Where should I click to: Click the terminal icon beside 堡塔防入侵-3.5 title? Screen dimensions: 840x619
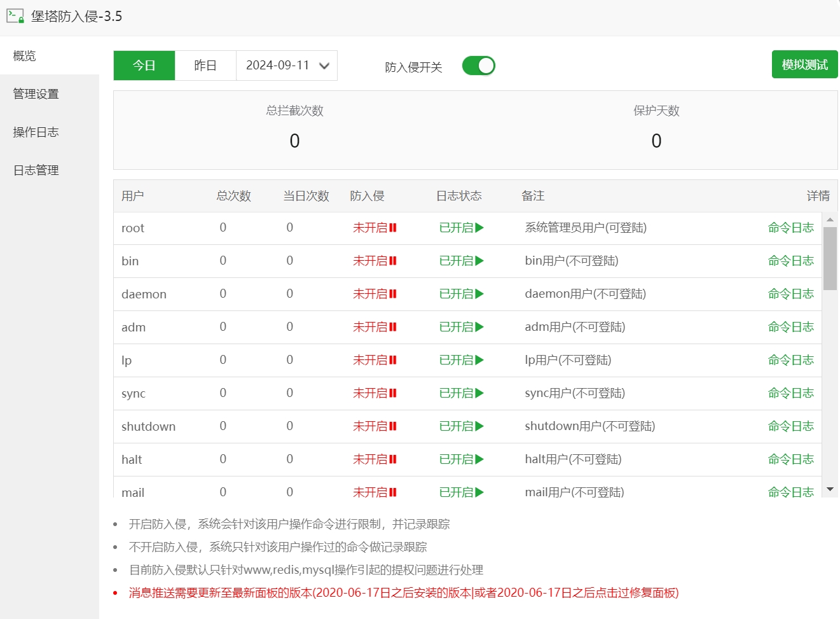click(x=14, y=16)
